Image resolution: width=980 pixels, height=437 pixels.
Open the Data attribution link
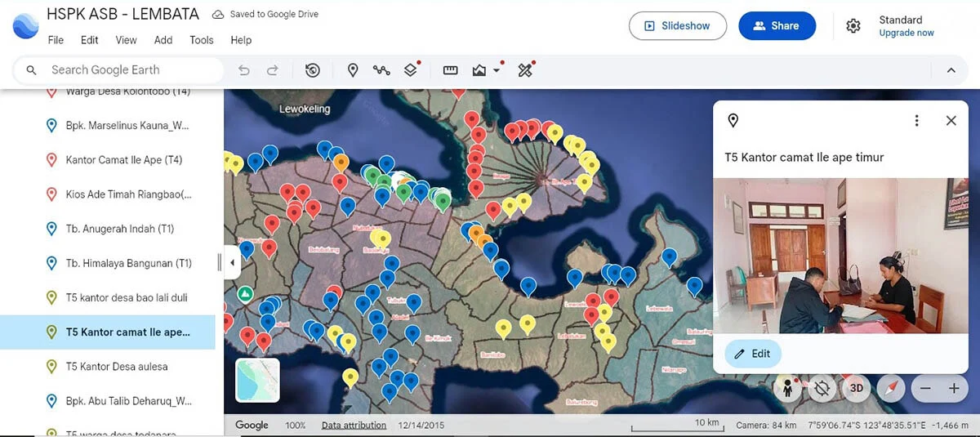tap(354, 426)
